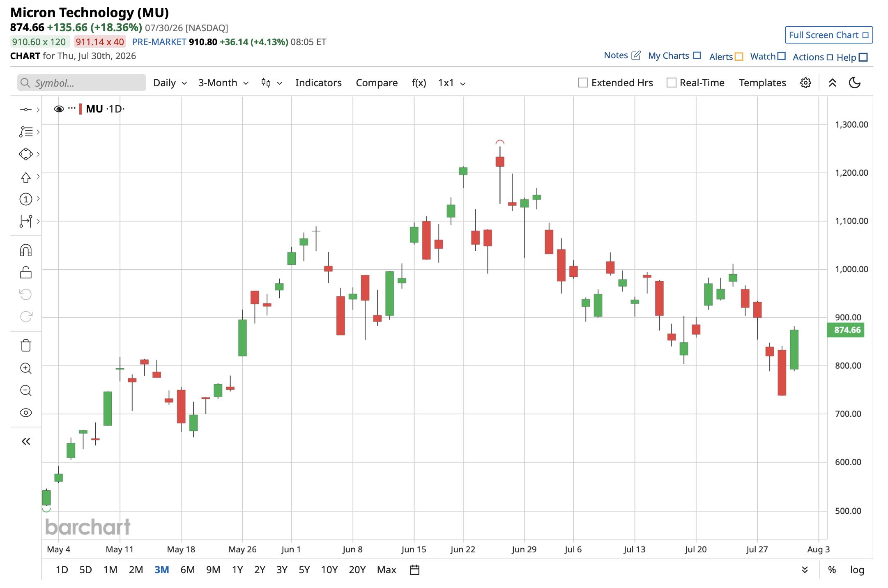The height and width of the screenshot is (588, 888).
Task: Show the Max time range
Action: (386, 570)
